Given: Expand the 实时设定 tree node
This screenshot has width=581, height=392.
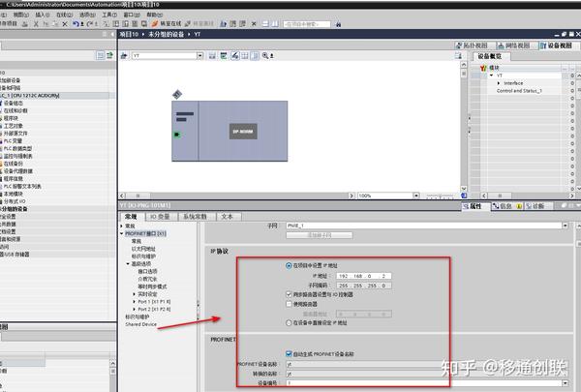Looking at the screenshot, I should click(135, 294).
